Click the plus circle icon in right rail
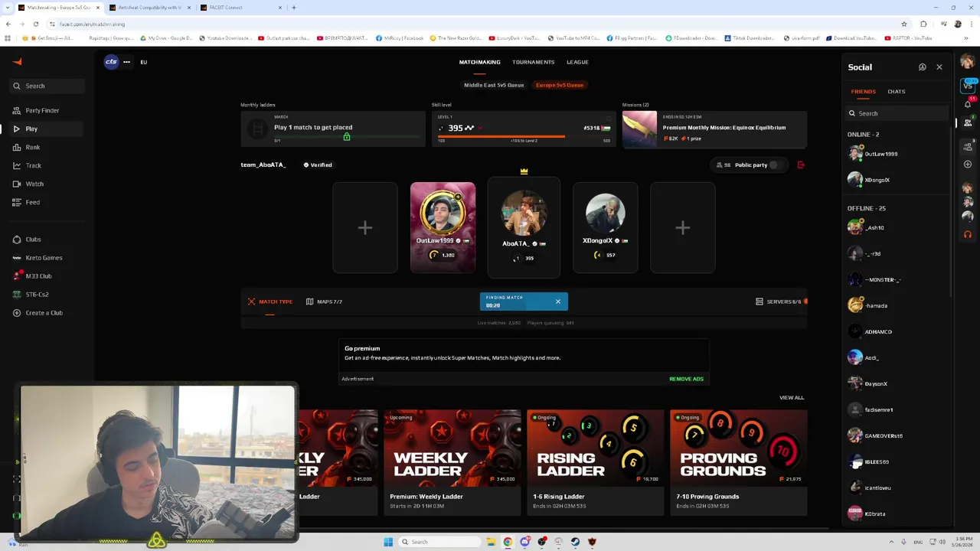 (x=968, y=165)
